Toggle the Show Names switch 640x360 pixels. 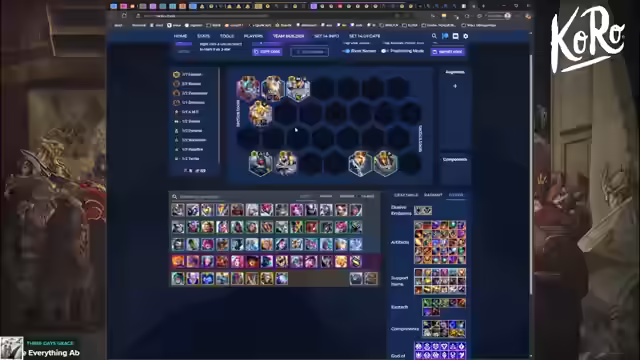click(346, 51)
